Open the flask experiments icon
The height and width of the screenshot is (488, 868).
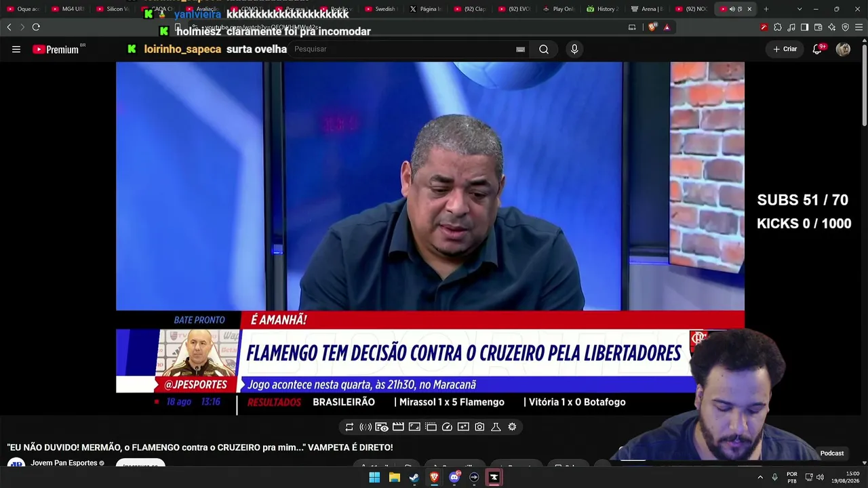pos(496,427)
